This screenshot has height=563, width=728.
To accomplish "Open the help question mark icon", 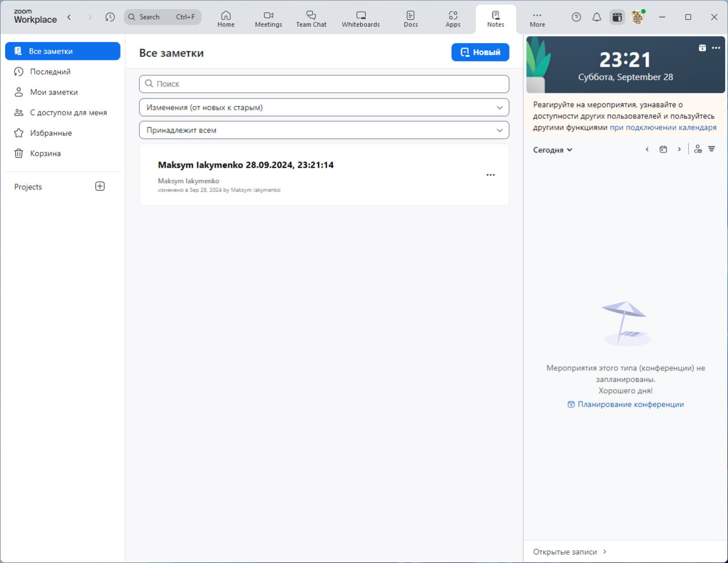I will pos(576,17).
